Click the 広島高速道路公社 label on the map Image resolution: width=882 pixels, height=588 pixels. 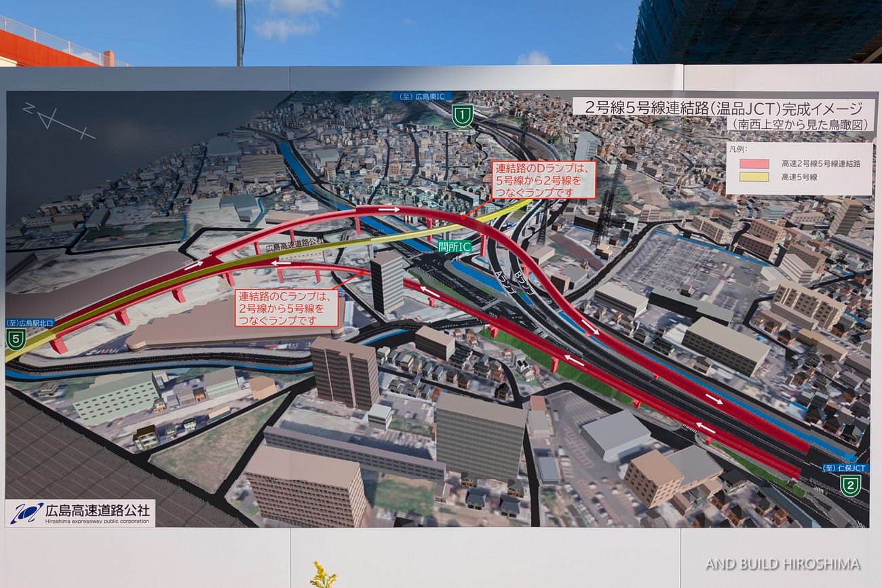point(295,242)
